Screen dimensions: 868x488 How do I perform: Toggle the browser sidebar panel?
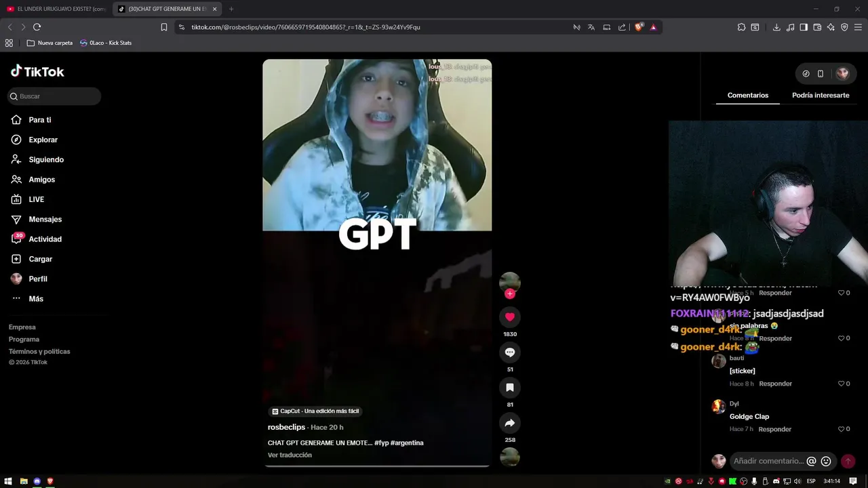pos(804,27)
